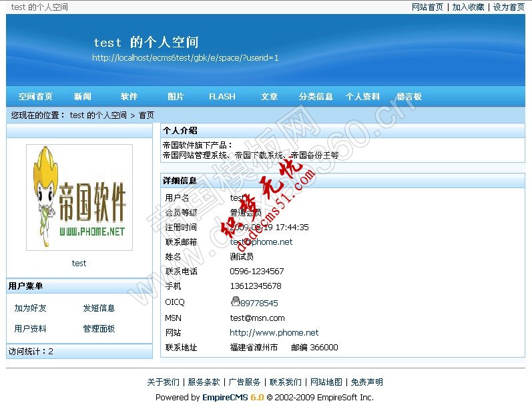Image resolution: width=532 pixels, height=407 pixels.
Task: Select the 文章 navigation tab
Action: click(x=270, y=97)
